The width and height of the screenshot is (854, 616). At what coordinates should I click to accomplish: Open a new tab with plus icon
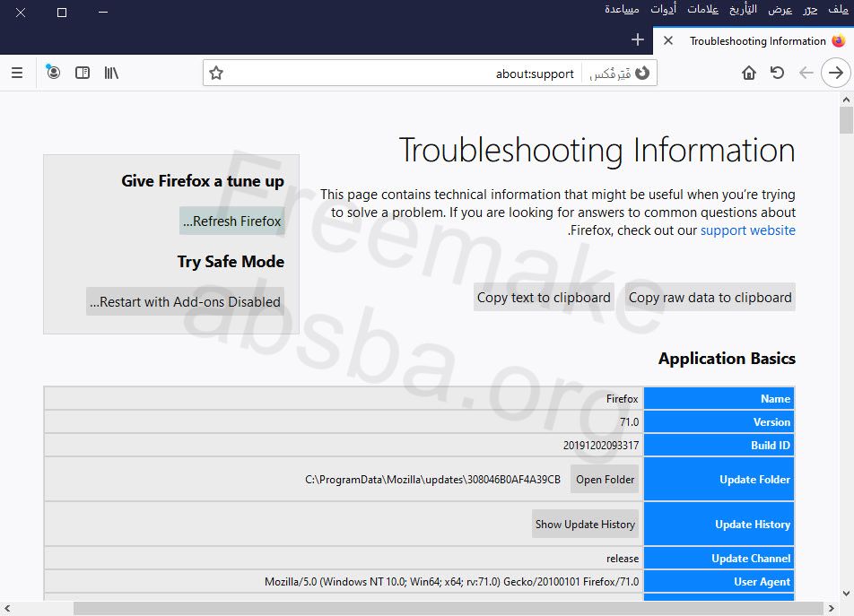coord(637,39)
